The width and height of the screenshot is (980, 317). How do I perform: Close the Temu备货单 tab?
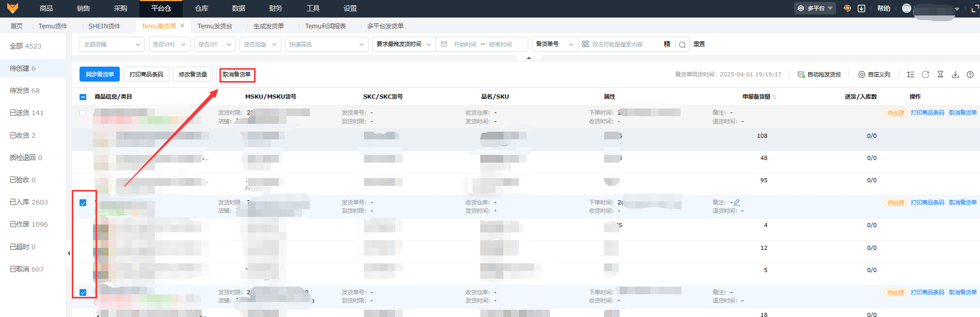tap(182, 25)
